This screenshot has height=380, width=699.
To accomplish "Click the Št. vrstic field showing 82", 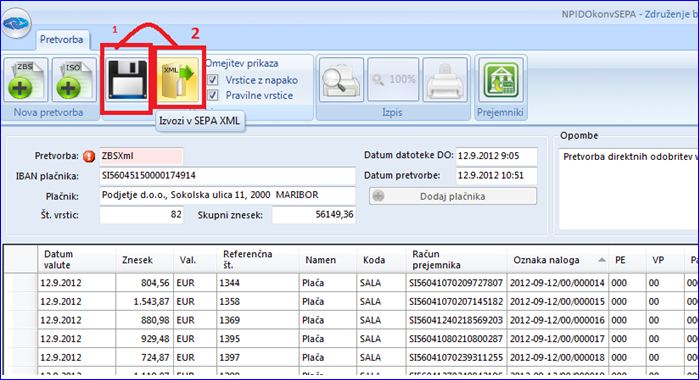I will (141, 215).
